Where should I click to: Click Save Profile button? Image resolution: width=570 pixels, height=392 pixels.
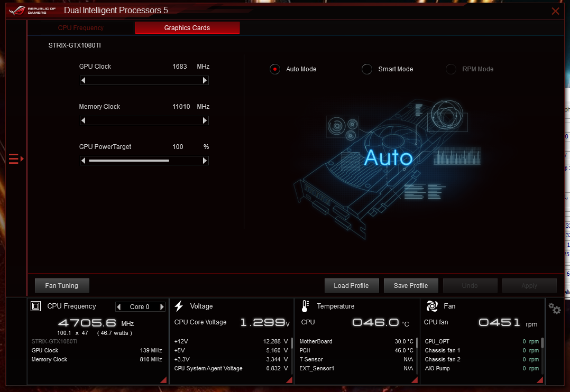(411, 286)
